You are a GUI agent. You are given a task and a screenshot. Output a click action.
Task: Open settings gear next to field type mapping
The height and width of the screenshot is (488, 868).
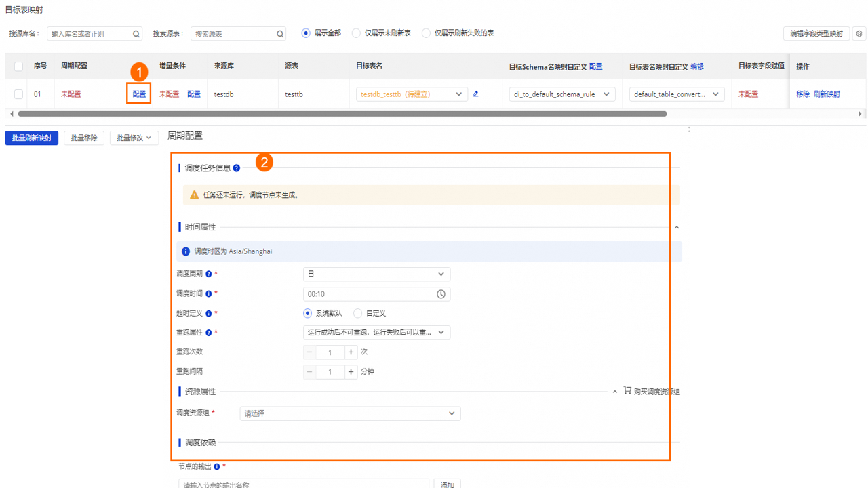[859, 33]
